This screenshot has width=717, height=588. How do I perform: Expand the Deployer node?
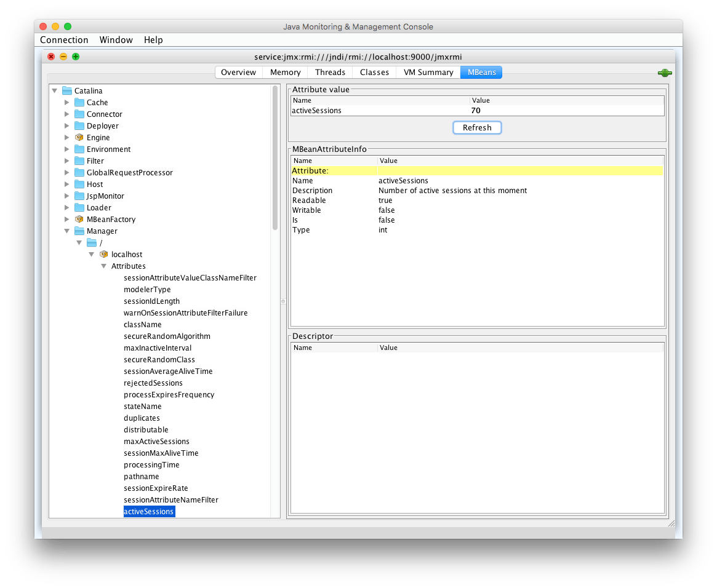coord(66,125)
